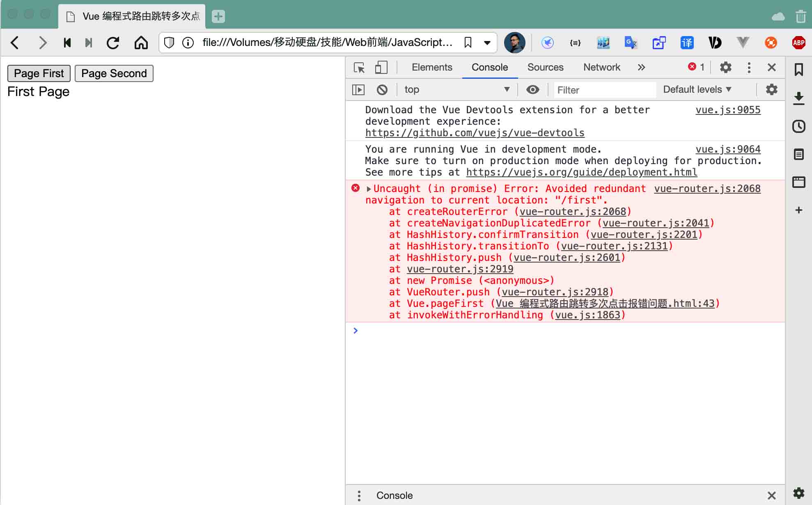Open the vue.js:9055 source link
The height and width of the screenshot is (505, 812).
[x=728, y=110]
